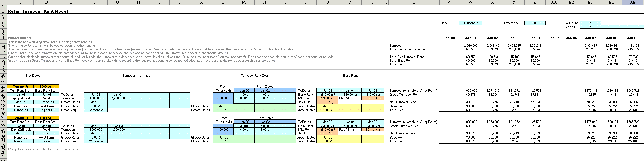
Task: Click the 'Total Base Rent' label
Action: [x=401, y=60]
